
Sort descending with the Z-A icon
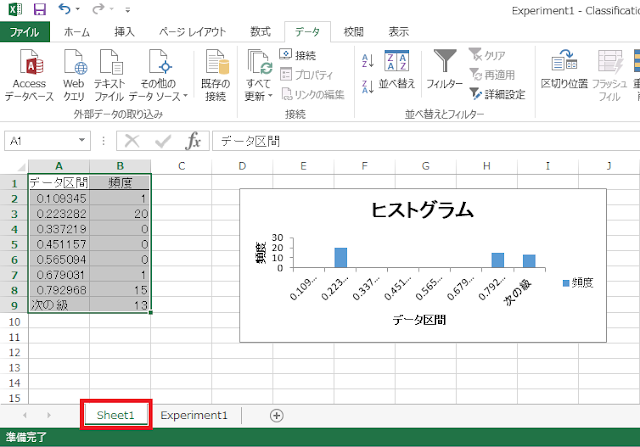click(367, 86)
